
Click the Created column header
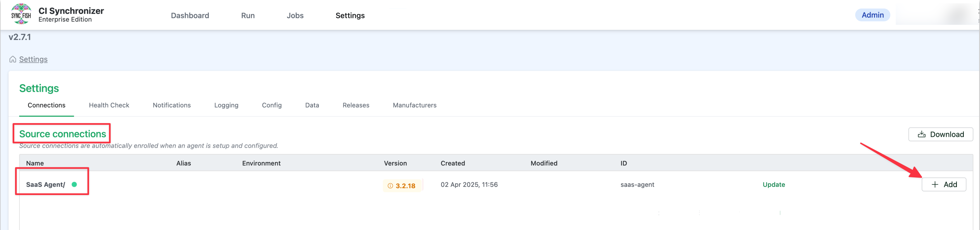click(x=452, y=163)
